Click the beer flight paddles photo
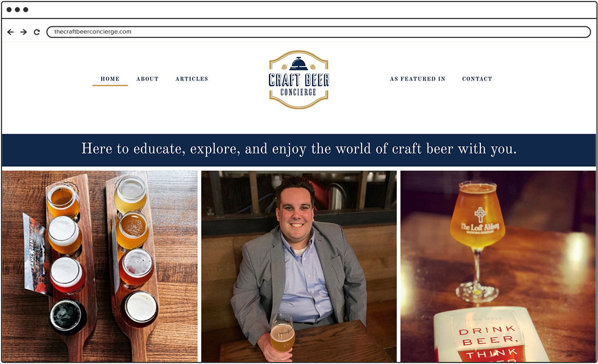Image resolution: width=598 pixels, height=364 pixels. pyautogui.click(x=100, y=266)
